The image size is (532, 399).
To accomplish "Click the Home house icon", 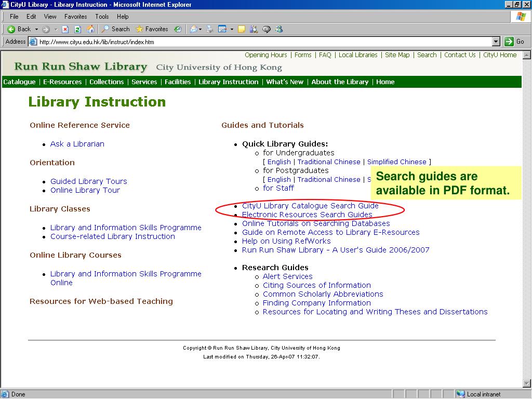I will pos(90,30).
